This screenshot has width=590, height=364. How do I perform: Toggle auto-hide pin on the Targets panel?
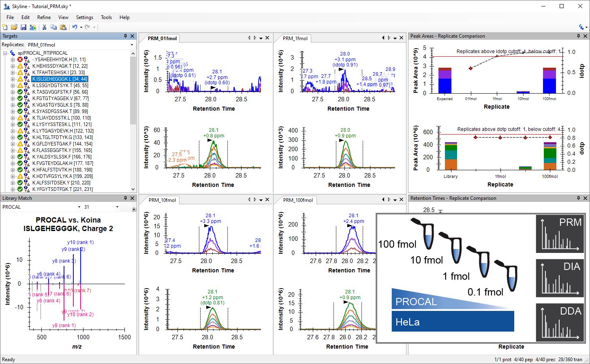click(x=125, y=36)
